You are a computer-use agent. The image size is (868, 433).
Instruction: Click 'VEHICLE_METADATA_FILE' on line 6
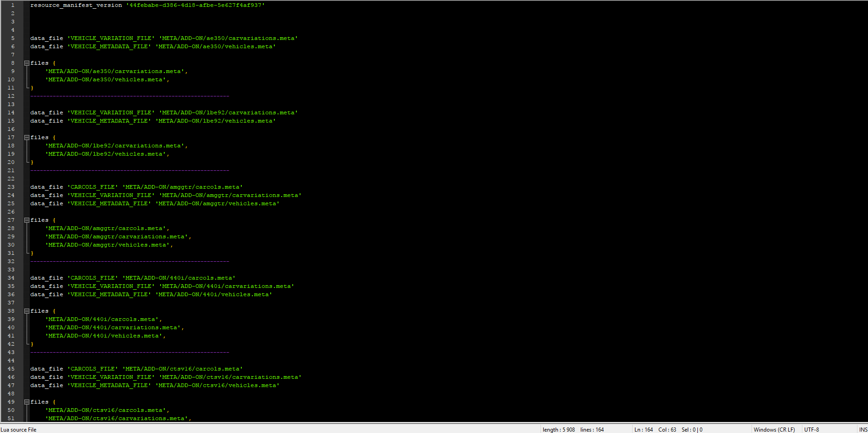(x=109, y=46)
